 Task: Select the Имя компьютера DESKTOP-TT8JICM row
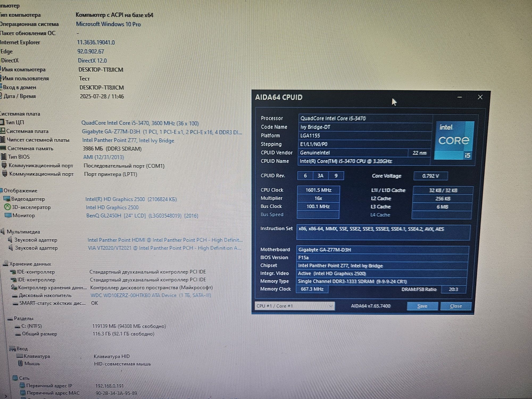[x=62, y=70]
